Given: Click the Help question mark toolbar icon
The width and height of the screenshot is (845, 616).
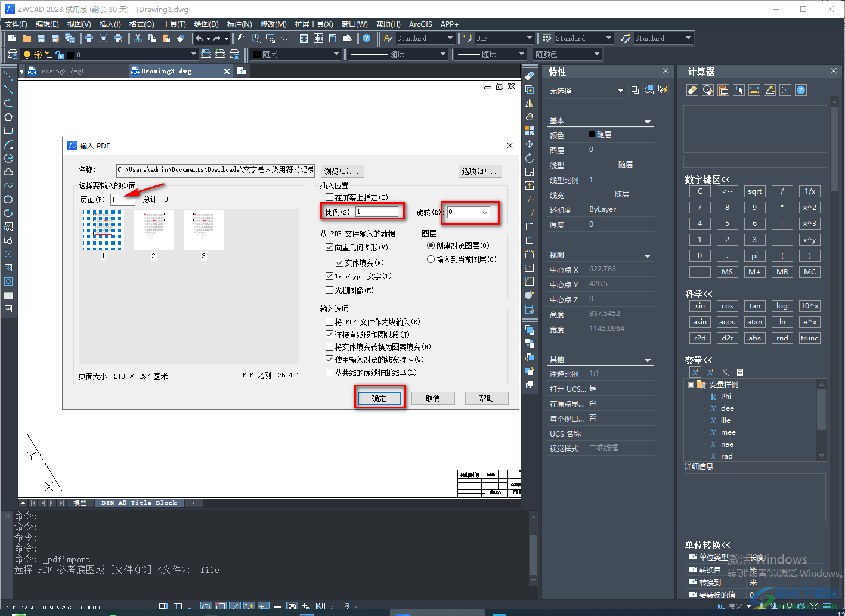Looking at the screenshot, I should pyautogui.click(x=366, y=38).
